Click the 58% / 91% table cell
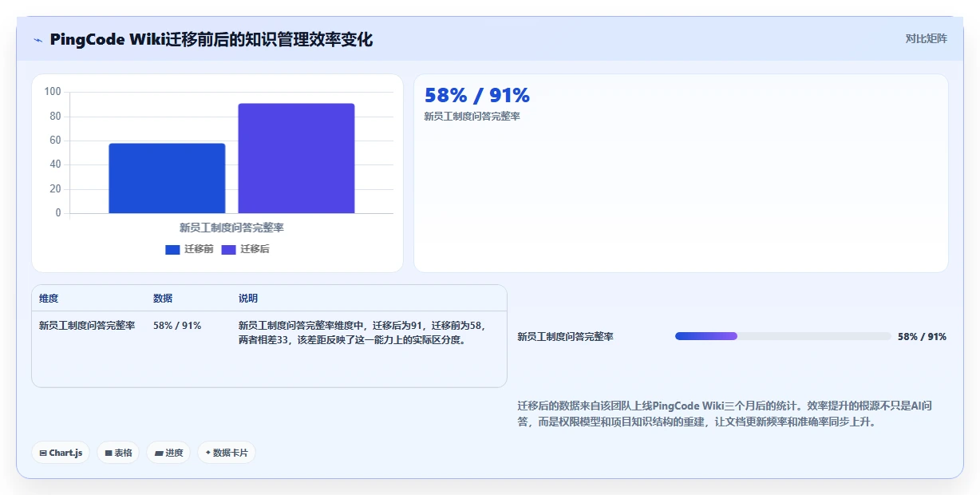 [x=177, y=326]
